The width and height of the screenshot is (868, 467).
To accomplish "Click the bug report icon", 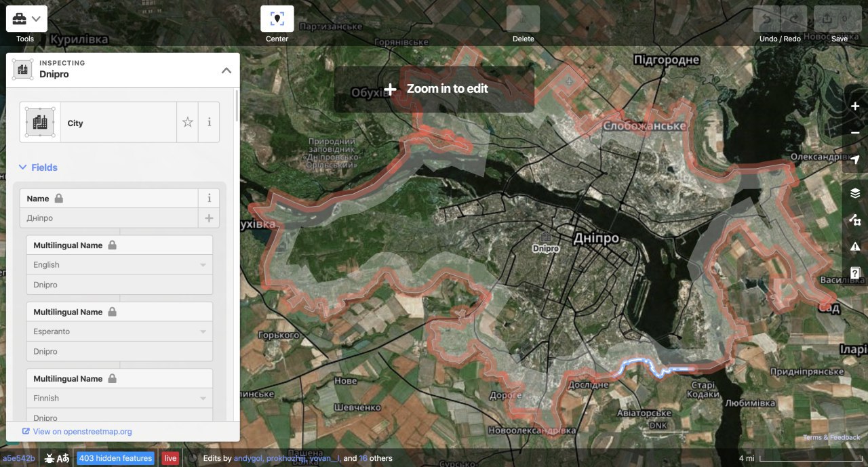I will (x=50, y=458).
